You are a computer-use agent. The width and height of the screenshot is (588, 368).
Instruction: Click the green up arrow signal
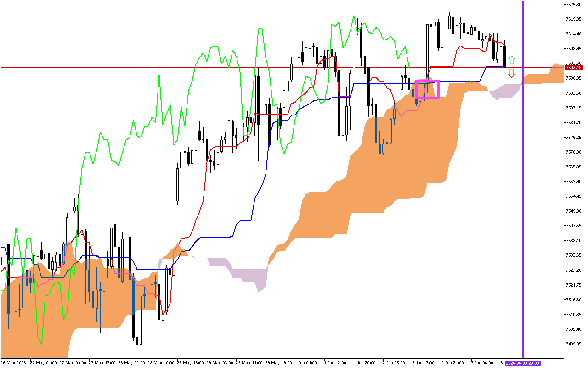coord(512,60)
